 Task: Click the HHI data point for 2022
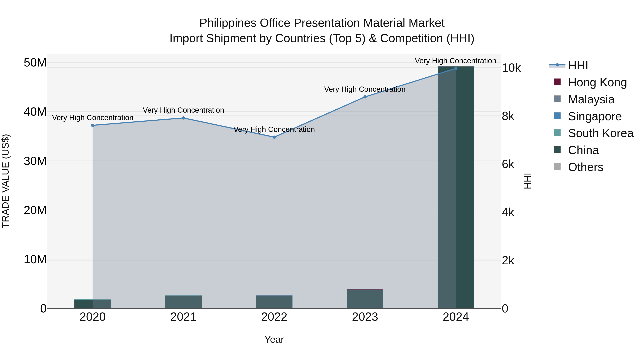274,137
